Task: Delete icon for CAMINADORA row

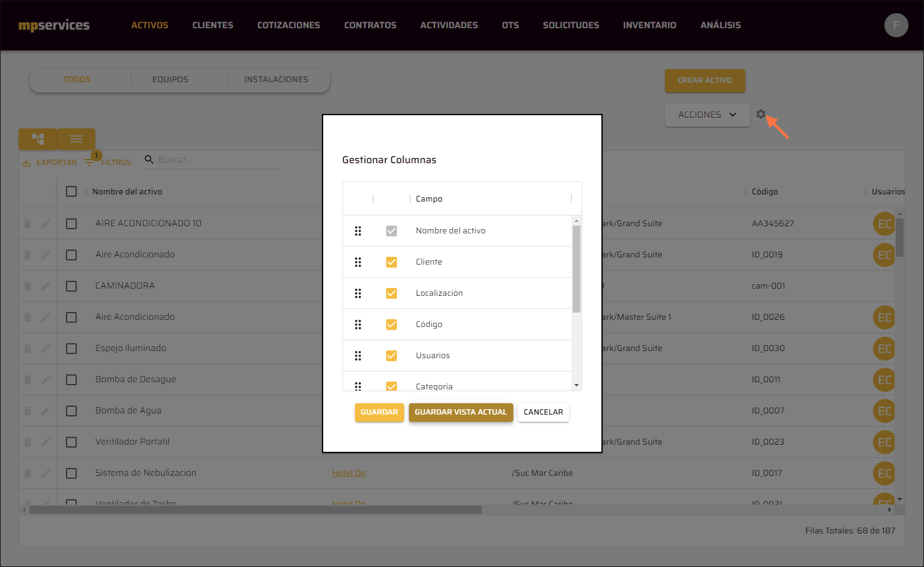Action: [x=28, y=286]
